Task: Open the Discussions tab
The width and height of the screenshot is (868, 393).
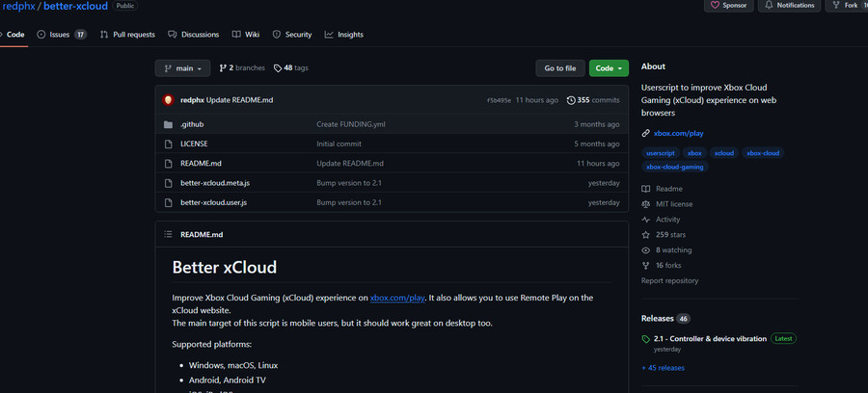Action: [193, 35]
